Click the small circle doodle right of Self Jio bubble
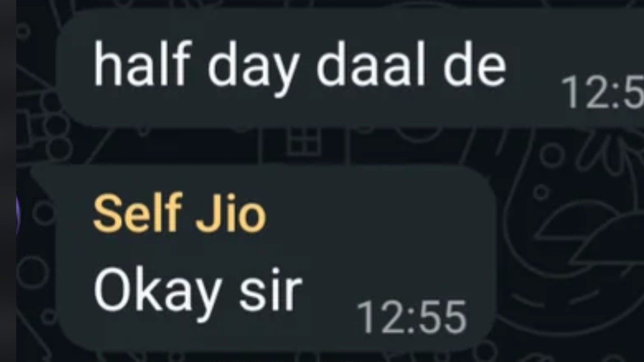 541,191
